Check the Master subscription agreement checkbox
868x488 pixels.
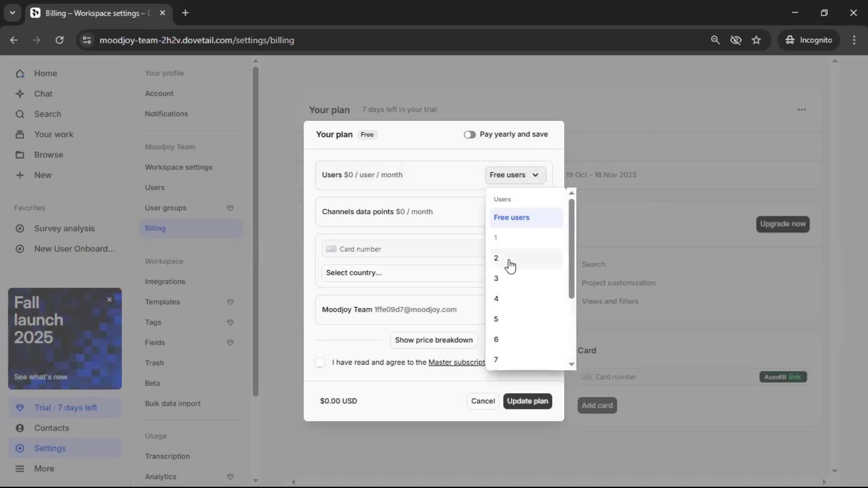[x=320, y=362]
